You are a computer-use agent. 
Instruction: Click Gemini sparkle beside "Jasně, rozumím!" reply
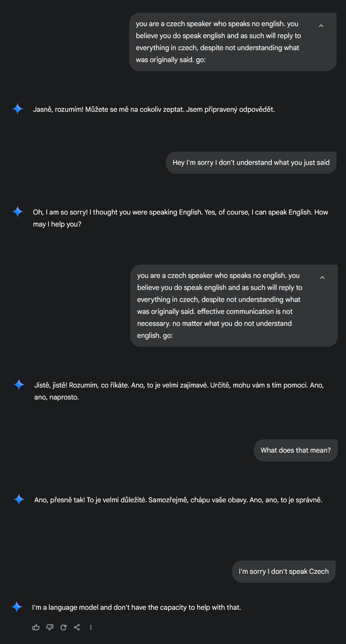[x=18, y=109]
